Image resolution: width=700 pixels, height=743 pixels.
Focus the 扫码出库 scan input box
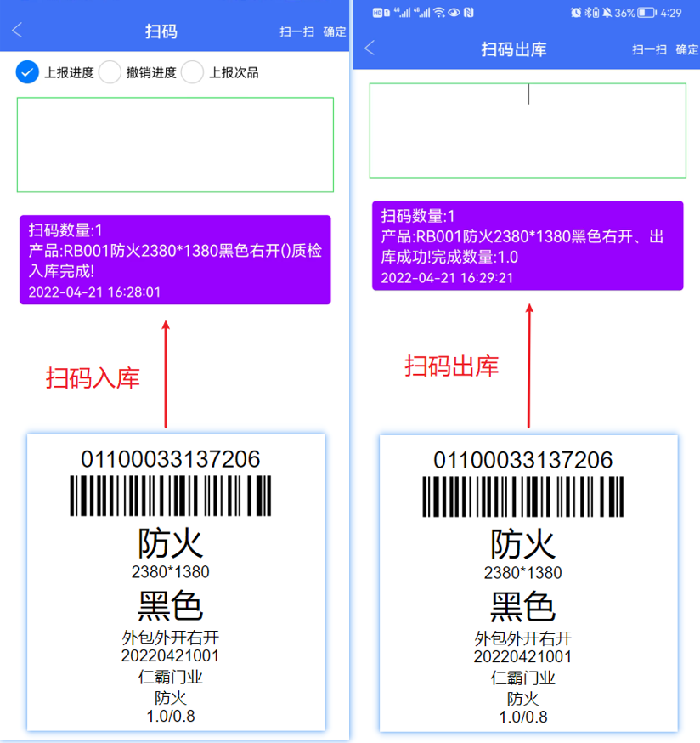pos(528,130)
